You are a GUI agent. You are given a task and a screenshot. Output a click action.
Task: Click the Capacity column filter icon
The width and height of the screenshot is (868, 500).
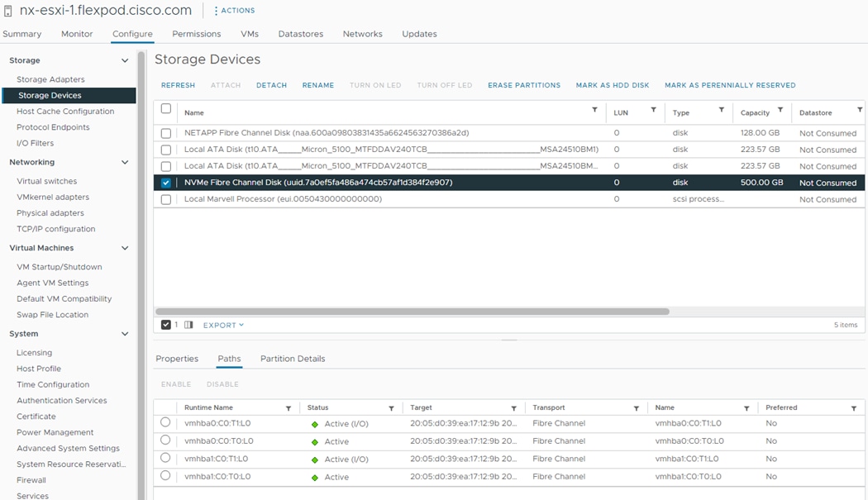pyautogui.click(x=780, y=110)
